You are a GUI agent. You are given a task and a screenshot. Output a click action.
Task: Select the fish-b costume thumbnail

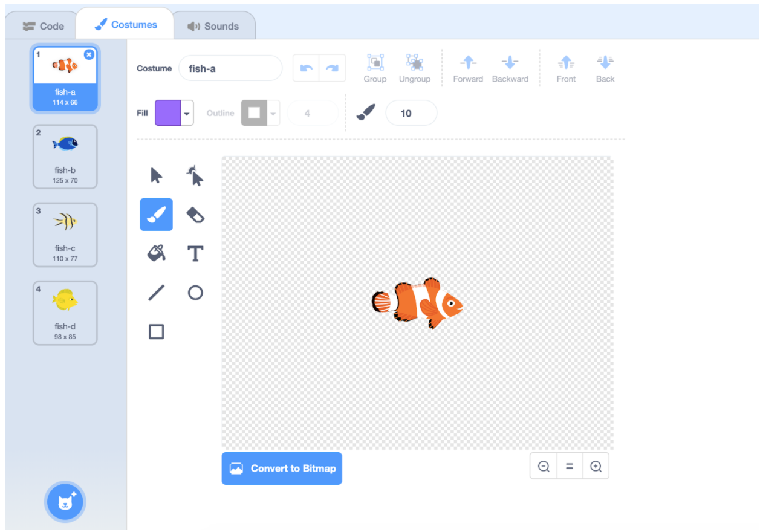[65, 157]
